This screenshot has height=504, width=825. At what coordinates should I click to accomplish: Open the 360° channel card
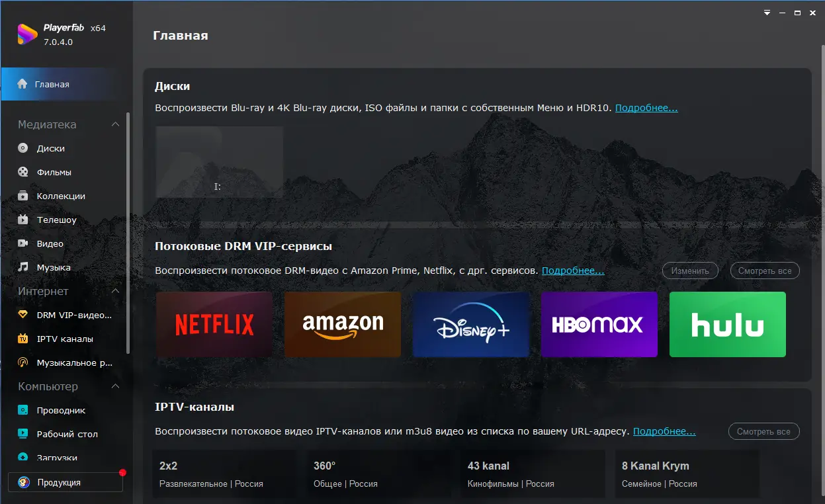coord(379,474)
